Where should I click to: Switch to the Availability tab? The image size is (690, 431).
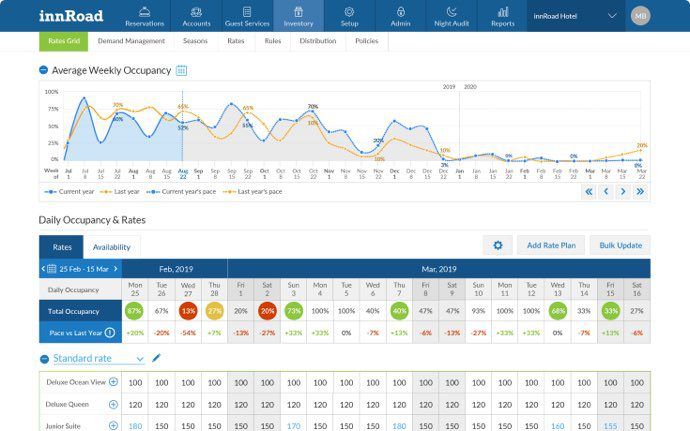pyautogui.click(x=112, y=247)
